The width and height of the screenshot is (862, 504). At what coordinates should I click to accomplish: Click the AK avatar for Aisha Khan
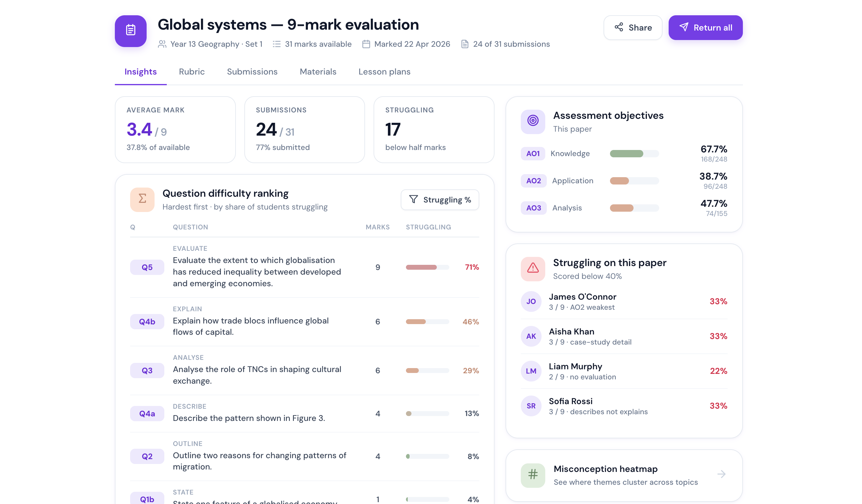[531, 336]
